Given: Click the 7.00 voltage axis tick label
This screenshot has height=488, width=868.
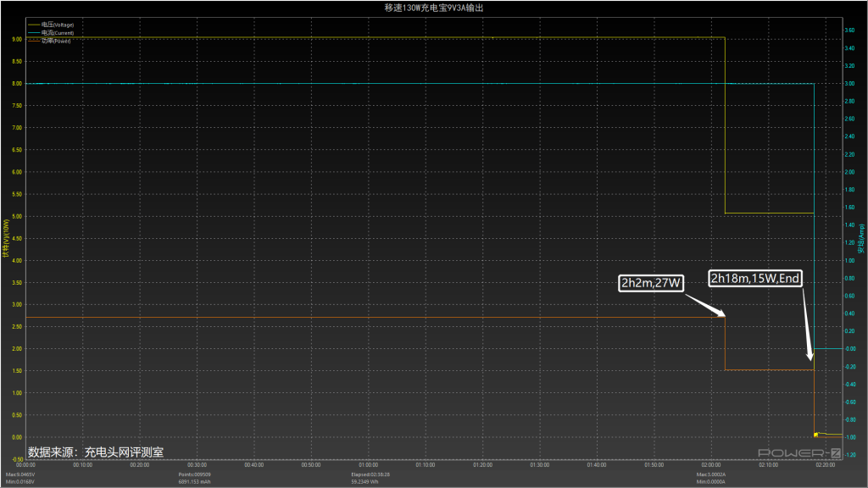Looking at the screenshot, I should tap(17, 128).
